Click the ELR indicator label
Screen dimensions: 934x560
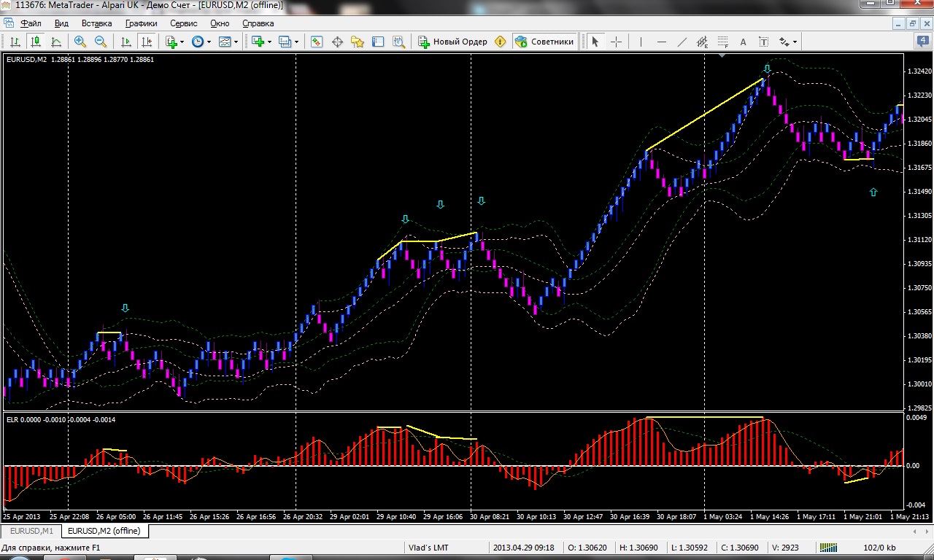pos(12,419)
